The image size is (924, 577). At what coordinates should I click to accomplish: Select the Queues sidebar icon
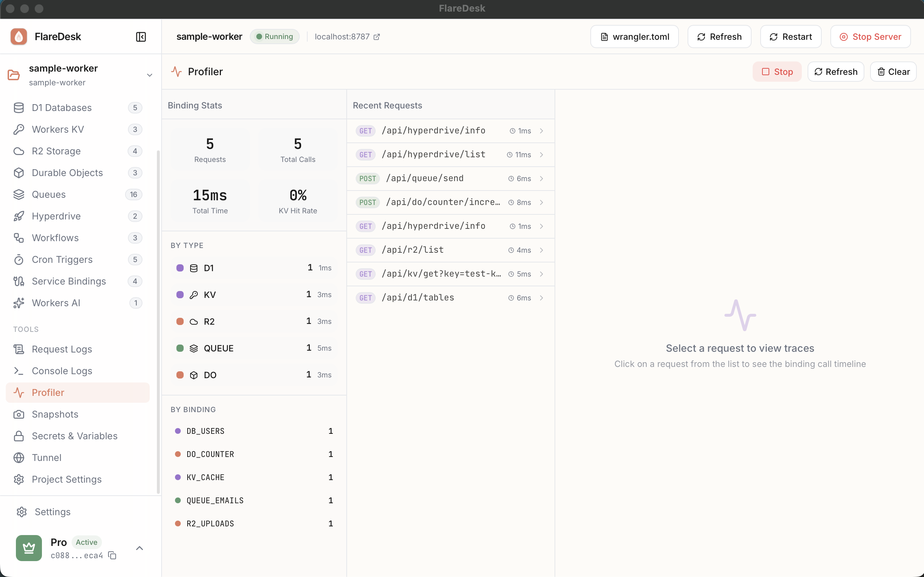pos(19,194)
